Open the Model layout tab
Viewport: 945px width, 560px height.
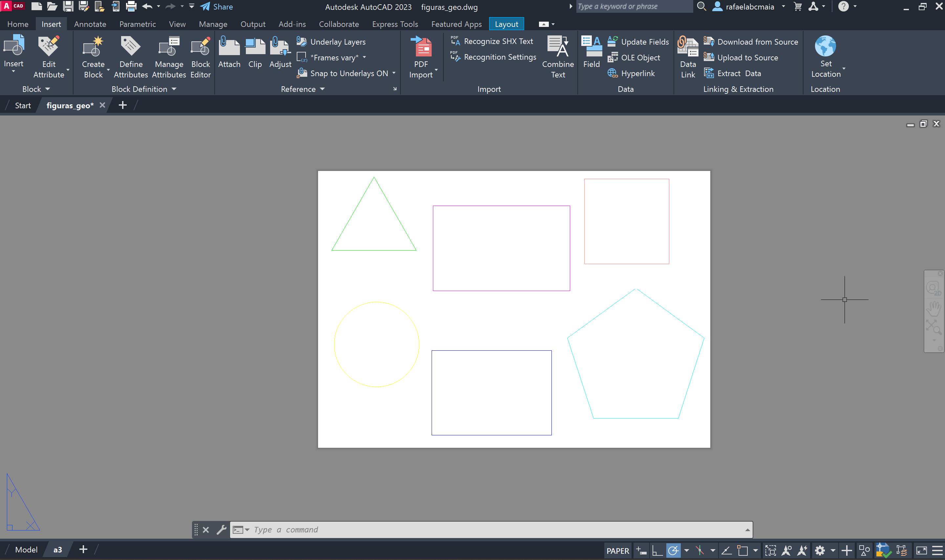click(26, 550)
